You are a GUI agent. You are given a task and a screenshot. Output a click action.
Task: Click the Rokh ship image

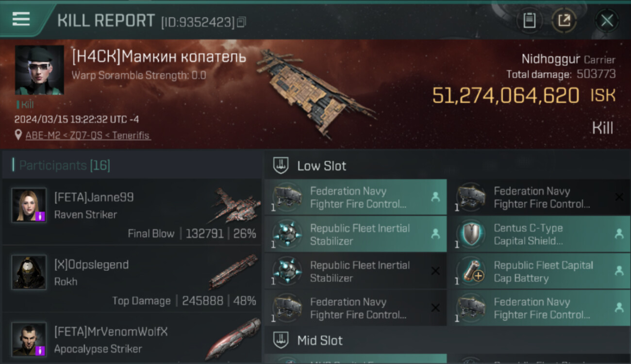234,272
